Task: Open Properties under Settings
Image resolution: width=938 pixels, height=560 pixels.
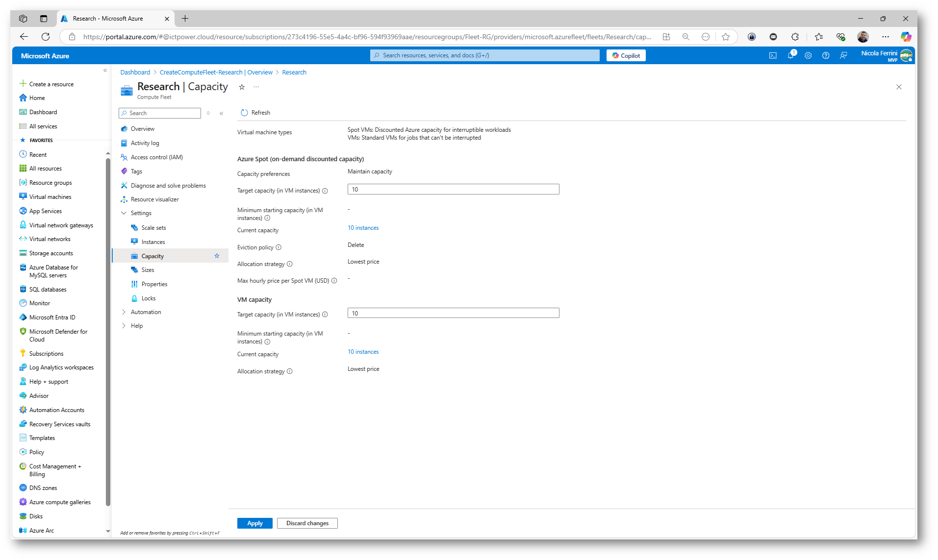Action: pos(154,284)
